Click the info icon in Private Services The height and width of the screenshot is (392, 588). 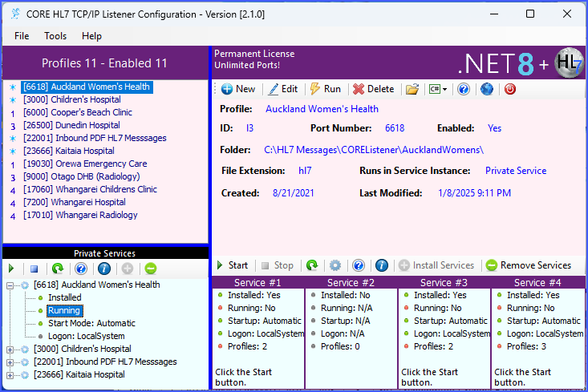coord(104,269)
